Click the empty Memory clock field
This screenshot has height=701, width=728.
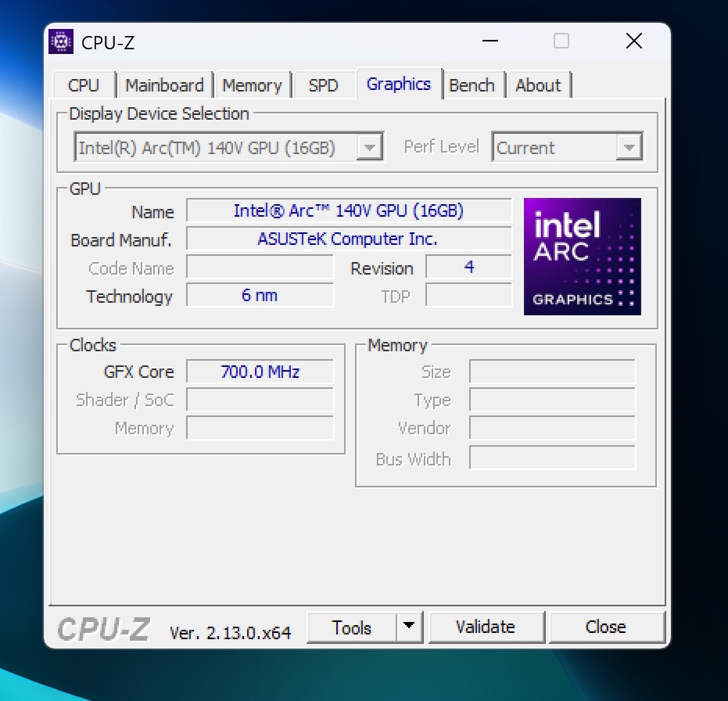click(x=260, y=428)
